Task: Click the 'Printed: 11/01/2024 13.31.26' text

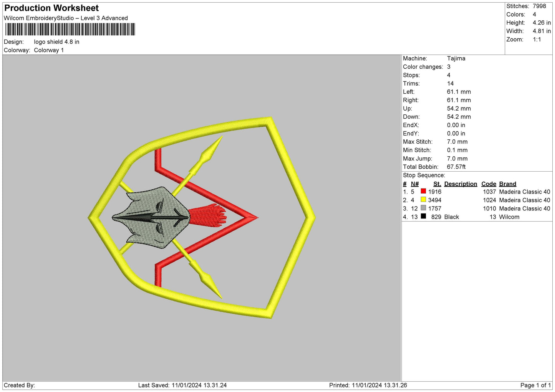Action: click(x=368, y=385)
